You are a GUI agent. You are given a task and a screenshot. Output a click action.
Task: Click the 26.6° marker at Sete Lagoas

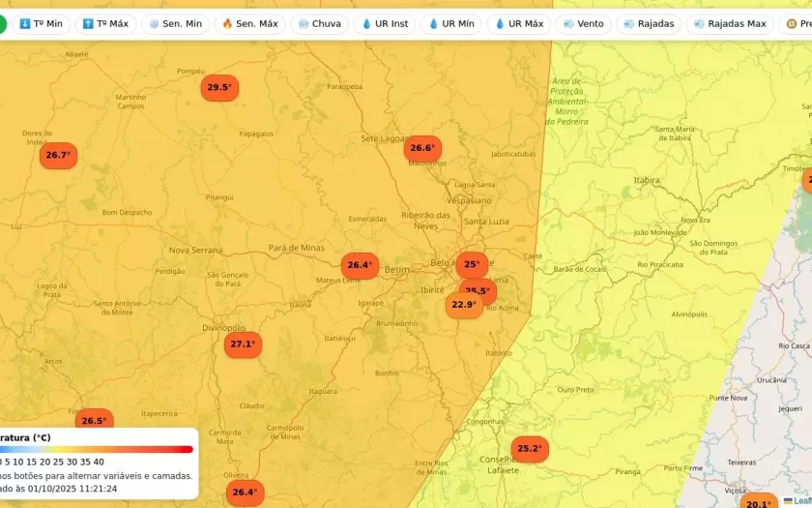(422, 148)
